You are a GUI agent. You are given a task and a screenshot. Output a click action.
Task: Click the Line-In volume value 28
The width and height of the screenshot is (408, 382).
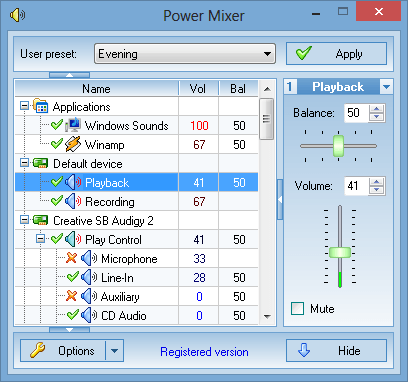point(199,278)
